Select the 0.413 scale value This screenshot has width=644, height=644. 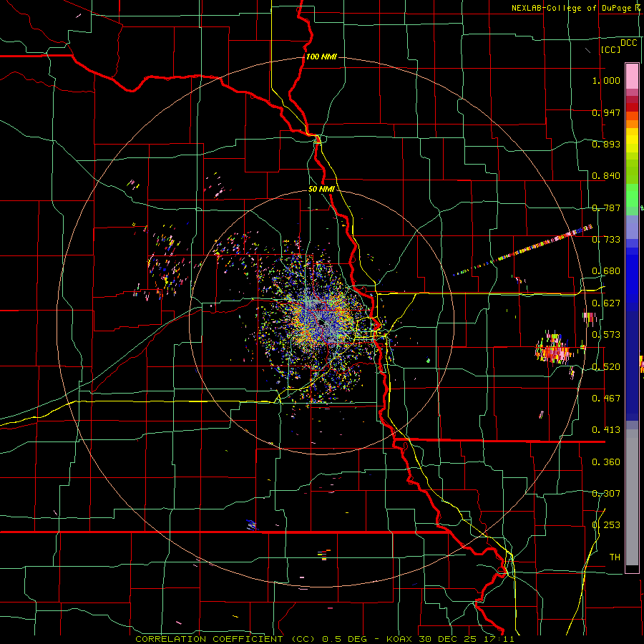click(x=606, y=430)
